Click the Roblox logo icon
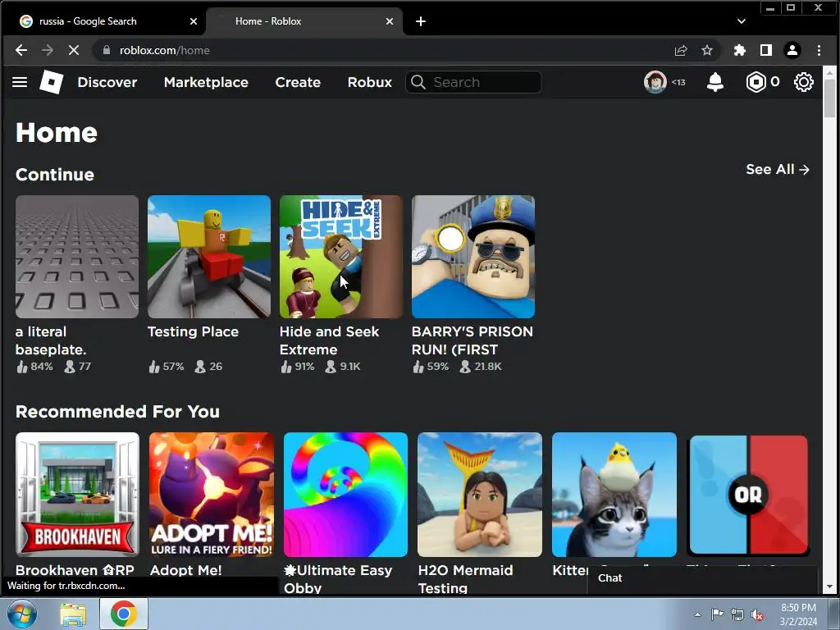Viewport: 840px width, 630px height. (52, 82)
